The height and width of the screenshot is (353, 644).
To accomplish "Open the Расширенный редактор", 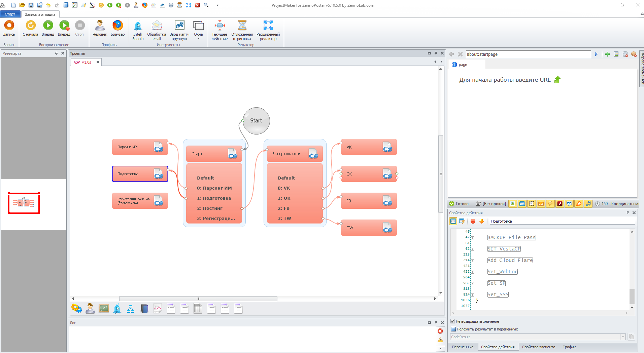I will (x=268, y=26).
